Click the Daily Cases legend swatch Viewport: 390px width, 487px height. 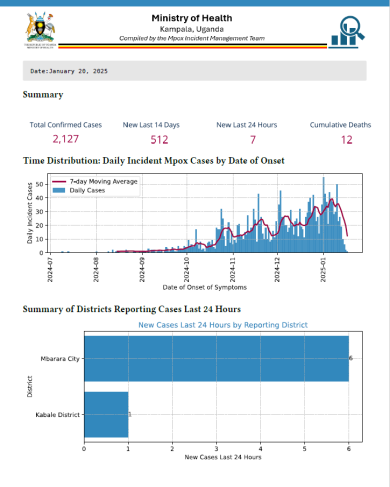(x=59, y=190)
